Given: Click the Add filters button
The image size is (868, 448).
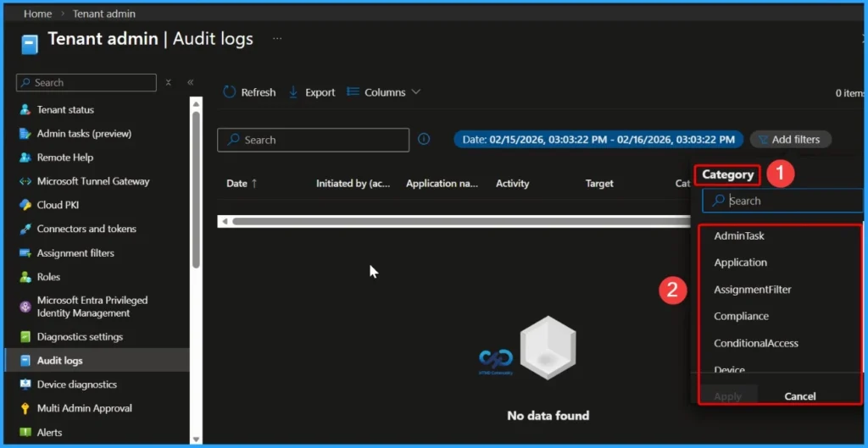Looking at the screenshot, I should click(x=791, y=140).
